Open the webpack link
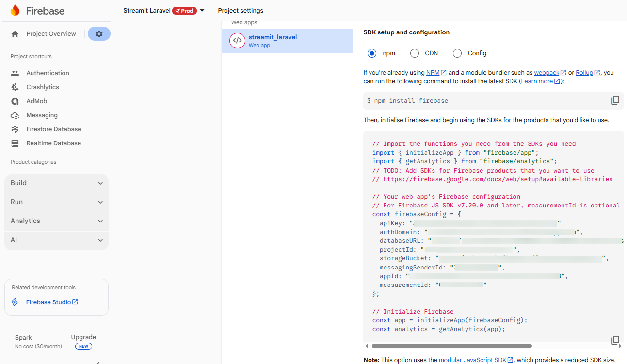 (x=547, y=73)
